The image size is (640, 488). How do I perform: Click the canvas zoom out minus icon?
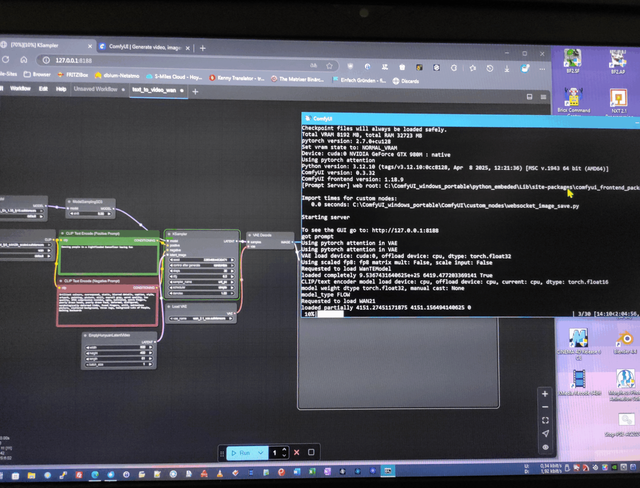[545, 407]
